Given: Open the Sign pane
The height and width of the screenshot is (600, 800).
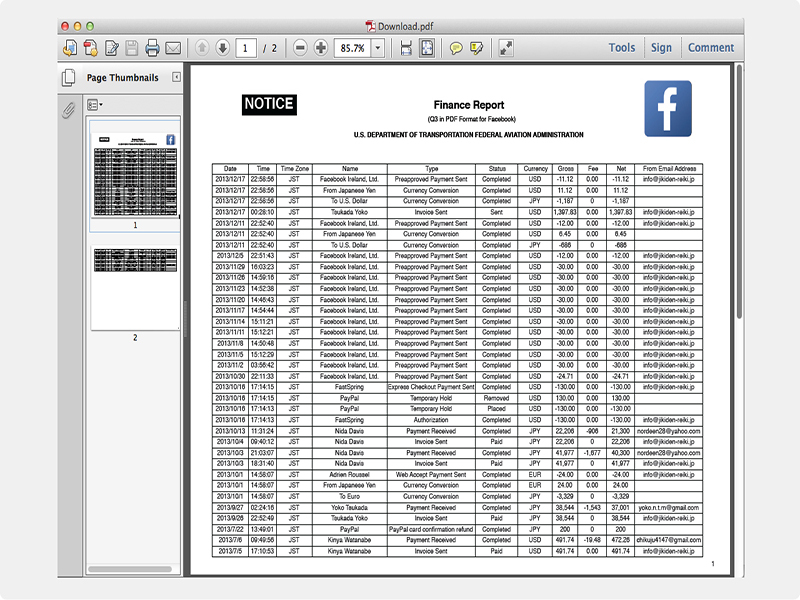Looking at the screenshot, I should tap(661, 47).
